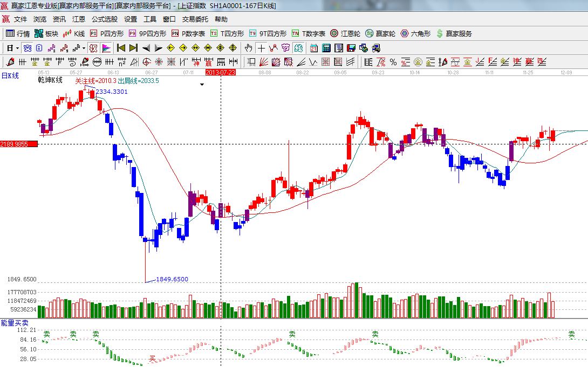588x367 pixels.
Task: Click the black triangle dropdown in chart
Action: pos(202,85)
